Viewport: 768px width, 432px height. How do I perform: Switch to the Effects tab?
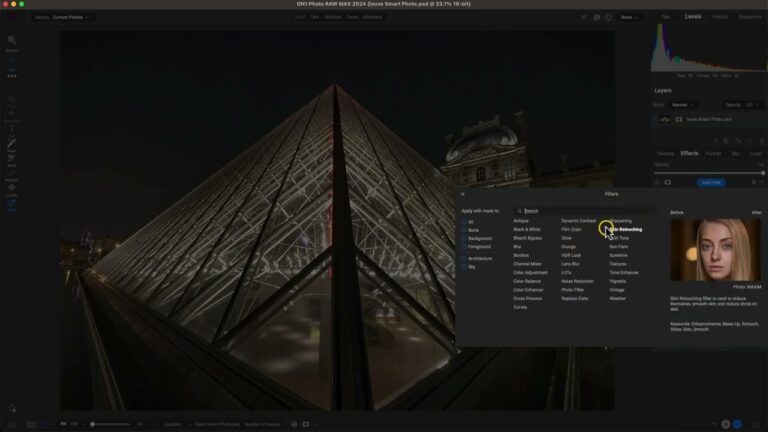click(689, 153)
